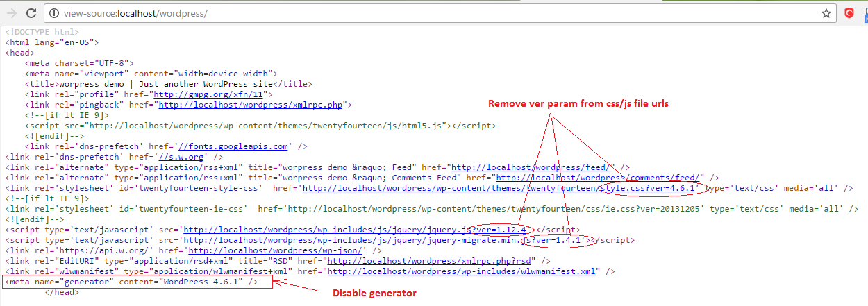
Task: Click the opening <head> tag
Action: 20,53
